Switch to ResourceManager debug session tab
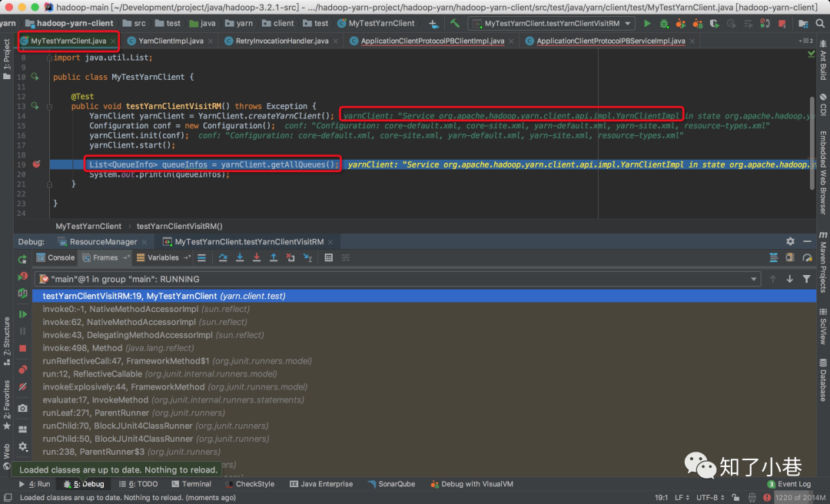 click(x=103, y=241)
